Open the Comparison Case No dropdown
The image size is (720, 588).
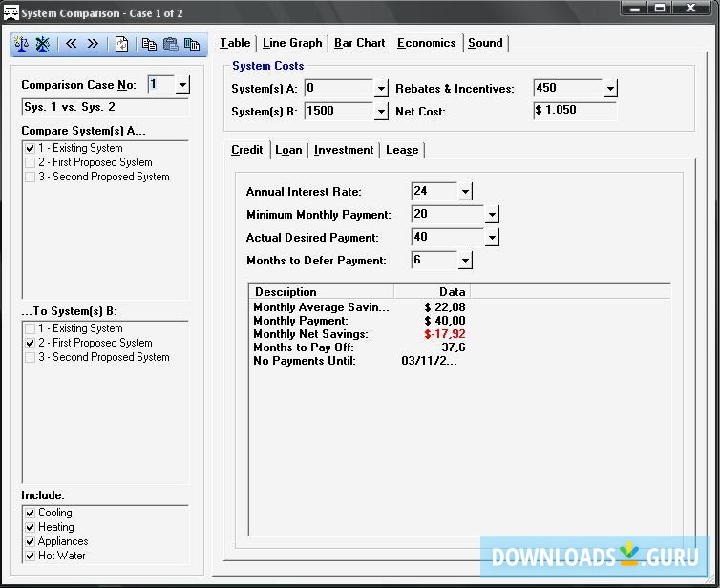click(182, 85)
